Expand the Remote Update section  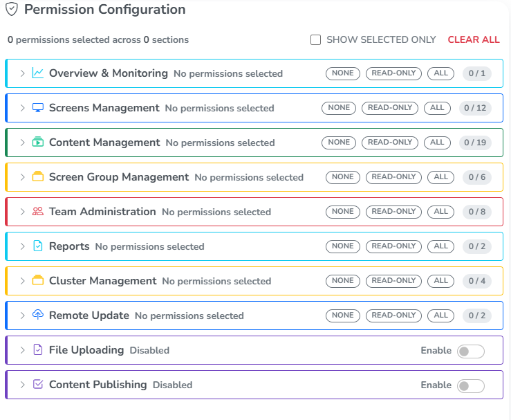coord(23,316)
